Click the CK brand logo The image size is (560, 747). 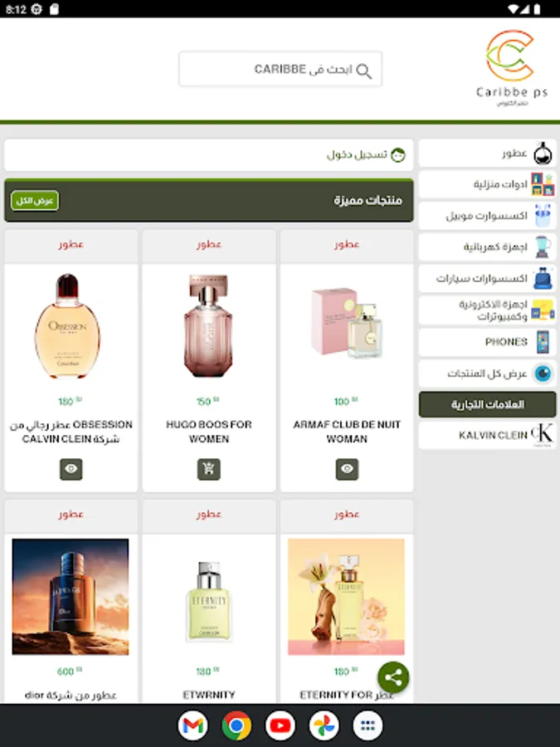[x=542, y=434]
